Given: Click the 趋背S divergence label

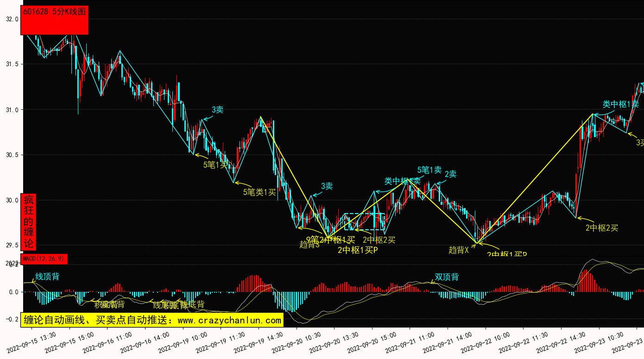Looking at the screenshot, I should tap(309, 245).
